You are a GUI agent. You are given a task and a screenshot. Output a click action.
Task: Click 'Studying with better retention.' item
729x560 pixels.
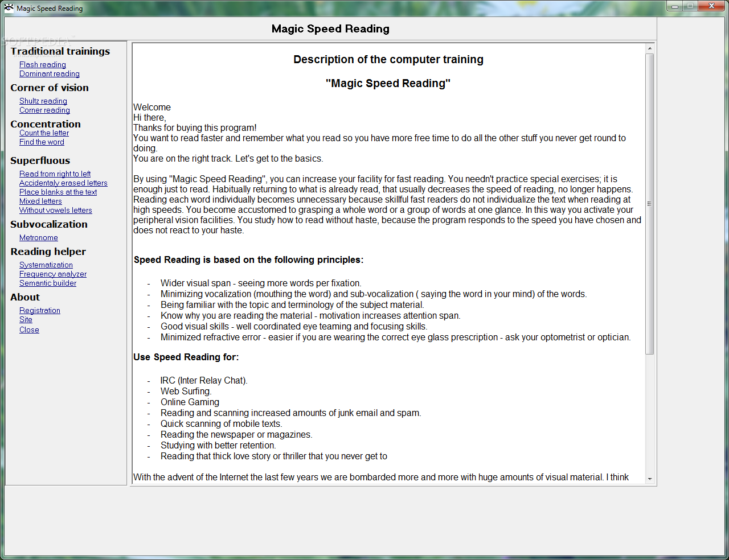coord(218,446)
